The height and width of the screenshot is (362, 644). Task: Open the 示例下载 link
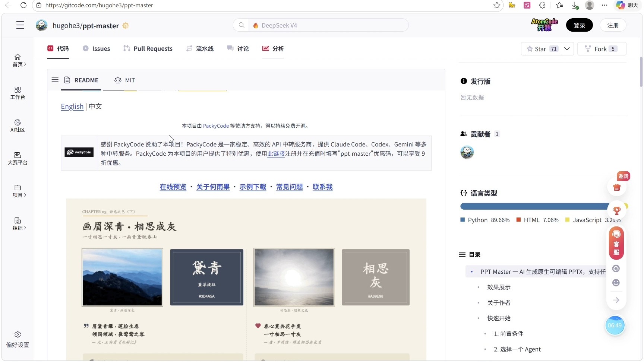click(x=253, y=187)
